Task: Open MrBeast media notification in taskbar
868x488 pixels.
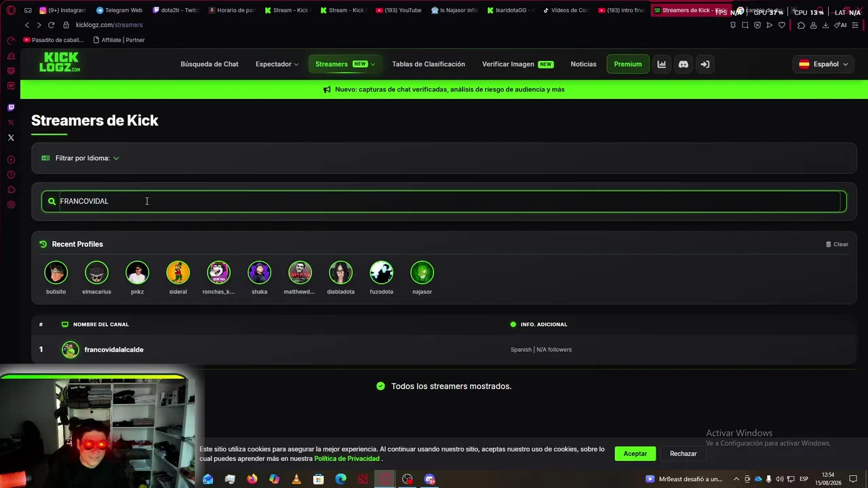Action: (684, 479)
